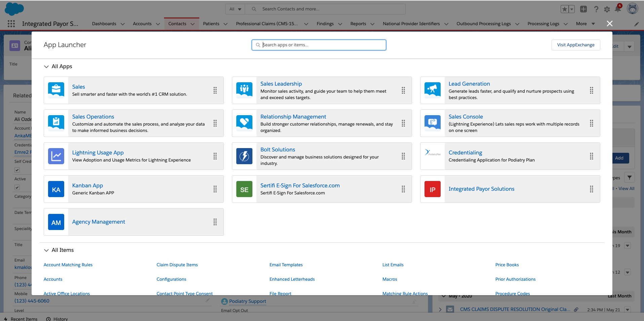The width and height of the screenshot is (644, 321).
Task: Open the Lead Generation app icon
Action: 433,90
